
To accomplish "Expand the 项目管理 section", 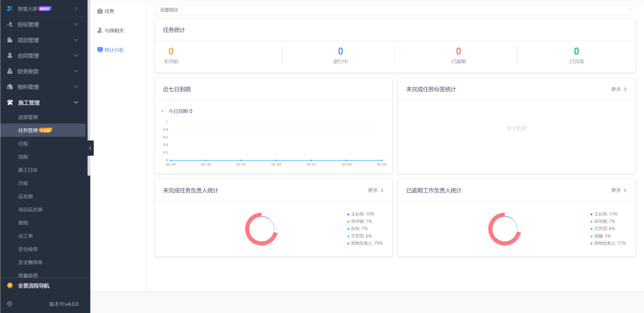I will [76, 40].
